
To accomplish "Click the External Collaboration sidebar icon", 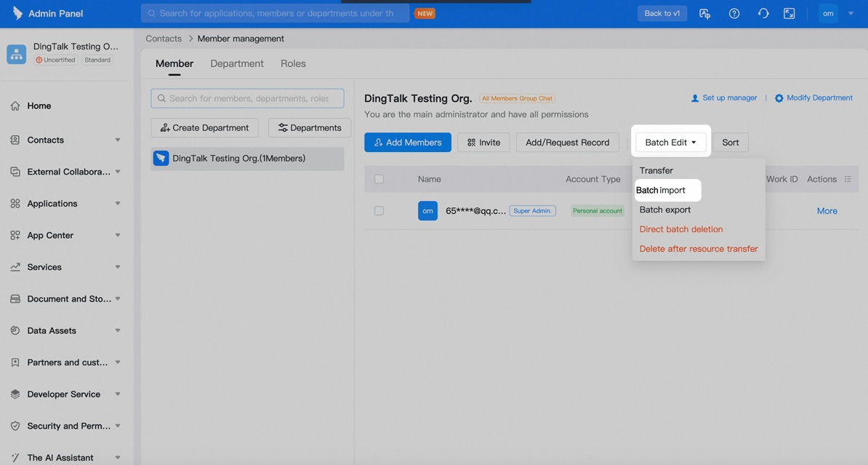I will pos(15,172).
